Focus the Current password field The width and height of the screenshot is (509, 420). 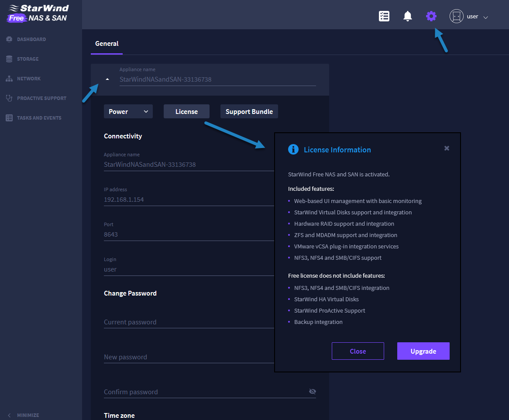tap(189, 322)
